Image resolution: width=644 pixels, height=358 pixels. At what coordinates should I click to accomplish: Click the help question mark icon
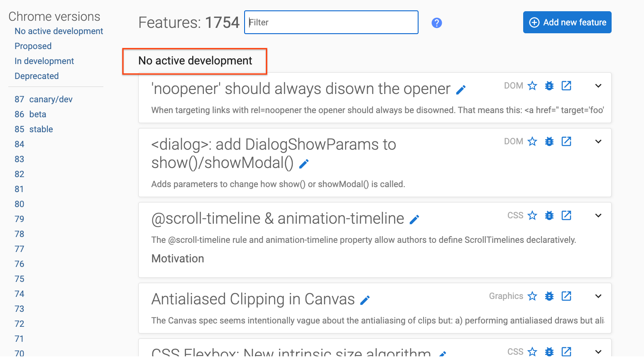coord(436,22)
